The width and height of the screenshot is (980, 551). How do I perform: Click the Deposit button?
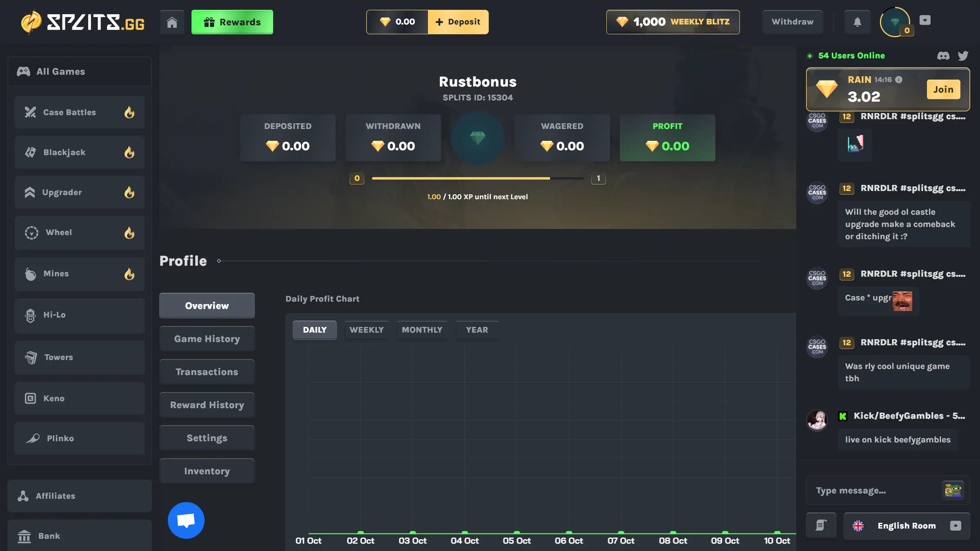458,22
